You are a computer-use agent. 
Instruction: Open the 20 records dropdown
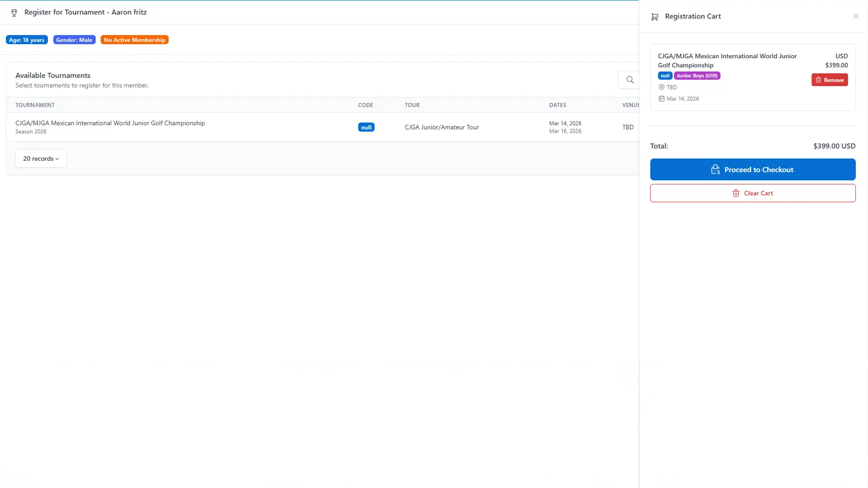click(x=41, y=159)
